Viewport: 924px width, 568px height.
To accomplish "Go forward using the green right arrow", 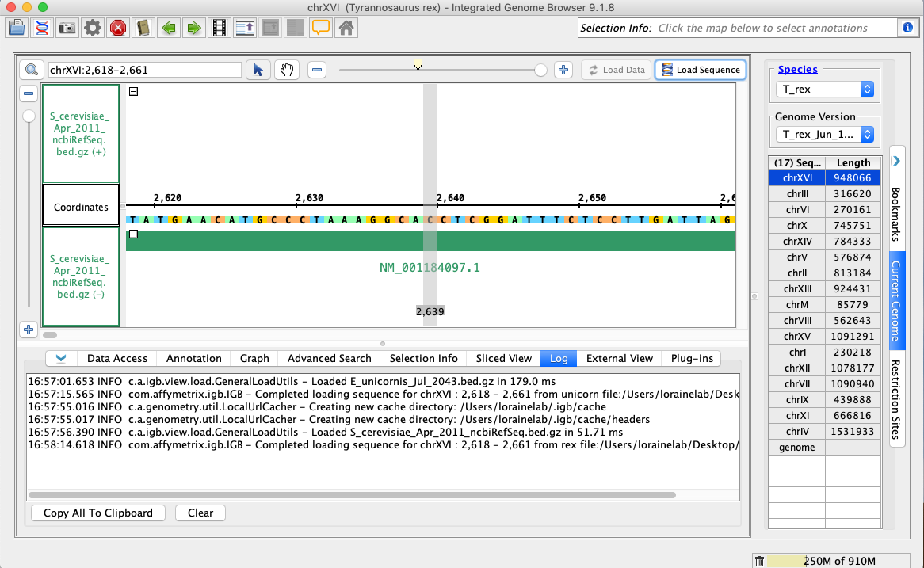I will point(194,28).
